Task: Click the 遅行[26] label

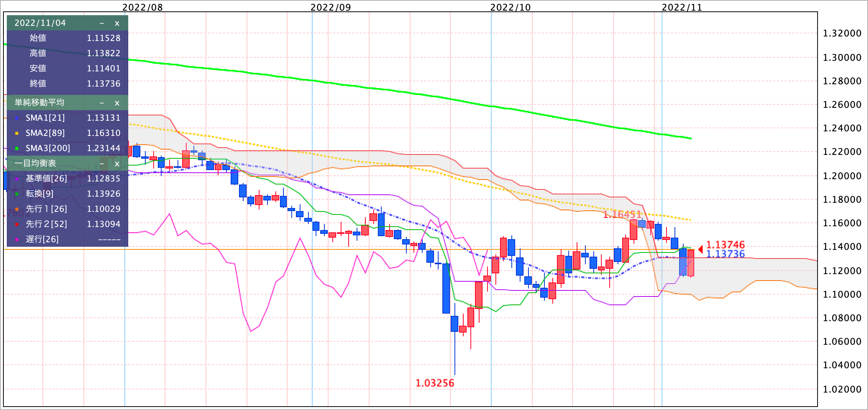Action: coord(42,239)
